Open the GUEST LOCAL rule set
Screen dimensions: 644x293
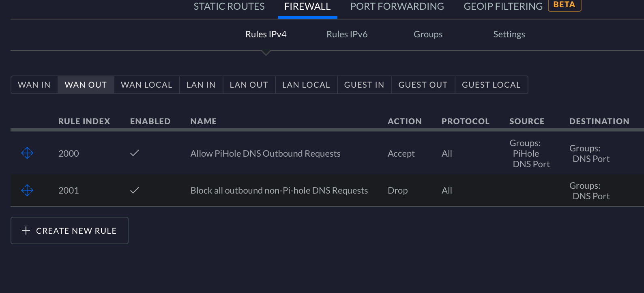coord(491,85)
